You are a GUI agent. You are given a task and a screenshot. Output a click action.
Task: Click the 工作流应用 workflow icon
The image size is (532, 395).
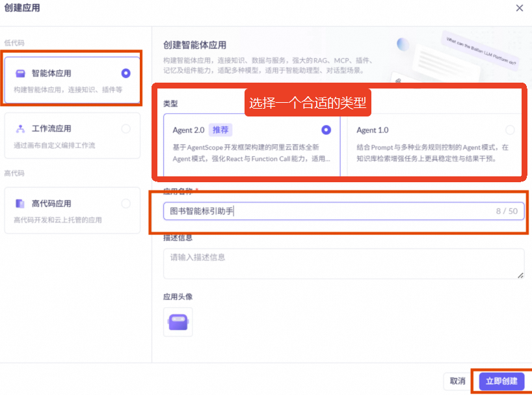[x=20, y=129]
